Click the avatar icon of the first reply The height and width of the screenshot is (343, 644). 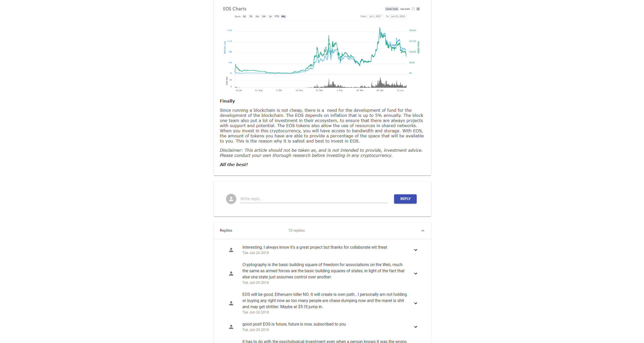click(231, 250)
